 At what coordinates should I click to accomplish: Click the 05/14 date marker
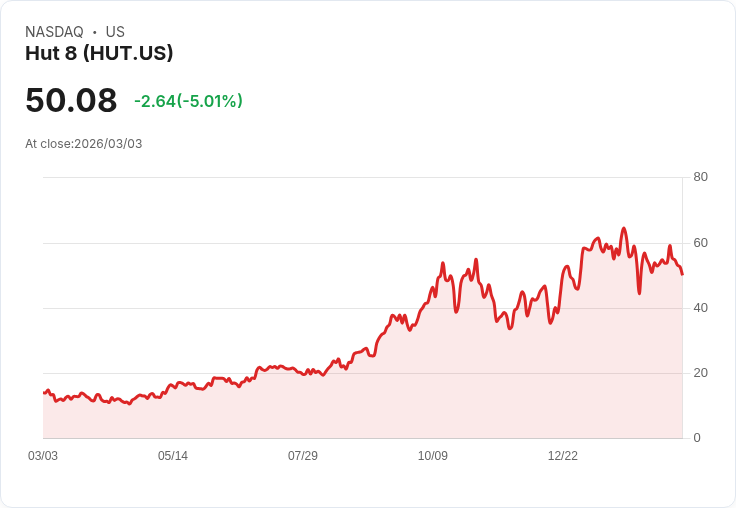[x=173, y=456]
